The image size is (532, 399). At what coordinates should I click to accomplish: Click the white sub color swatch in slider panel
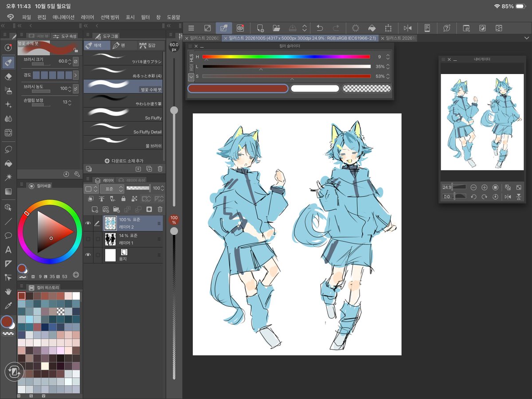[315, 89]
